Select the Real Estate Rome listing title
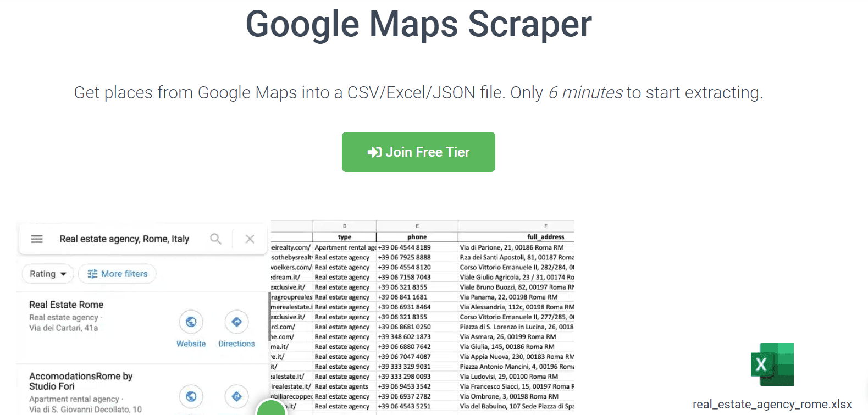This screenshot has width=868, height=415. pos(67,305)
